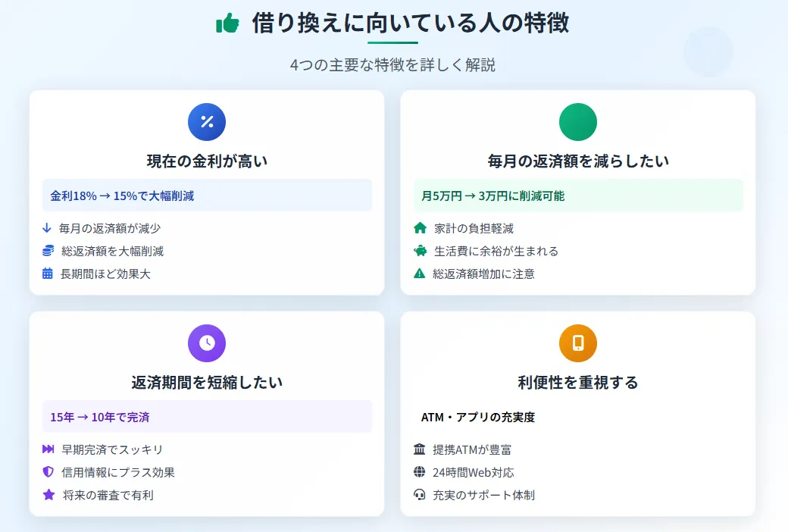
Task: Click the card title 返済期間を短縮したい
Action: [x=207, y=382]
